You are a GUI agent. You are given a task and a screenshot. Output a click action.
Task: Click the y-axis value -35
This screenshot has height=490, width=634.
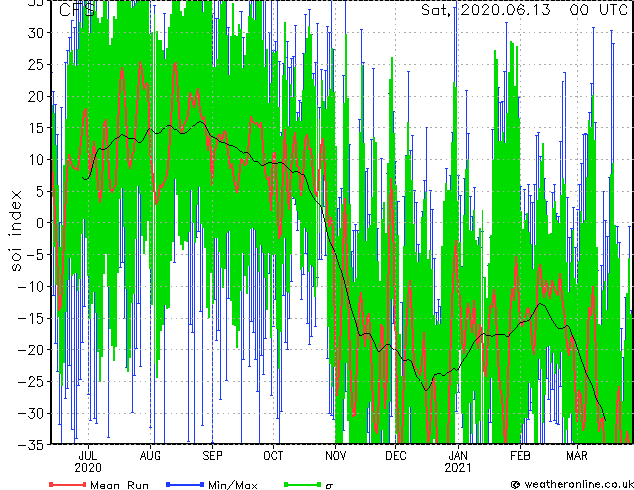point(31,445)
